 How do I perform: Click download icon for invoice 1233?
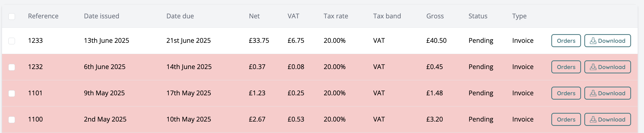pos(593,41)
